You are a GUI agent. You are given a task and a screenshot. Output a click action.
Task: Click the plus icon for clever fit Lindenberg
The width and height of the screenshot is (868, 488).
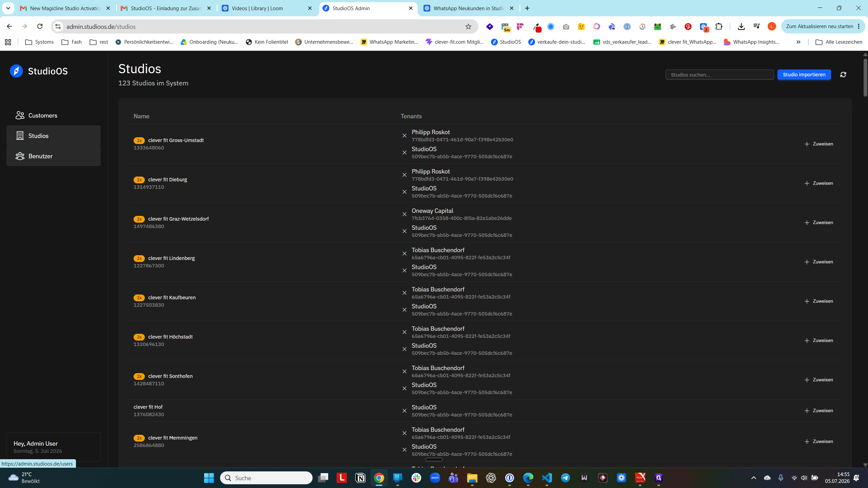[807, 262]
